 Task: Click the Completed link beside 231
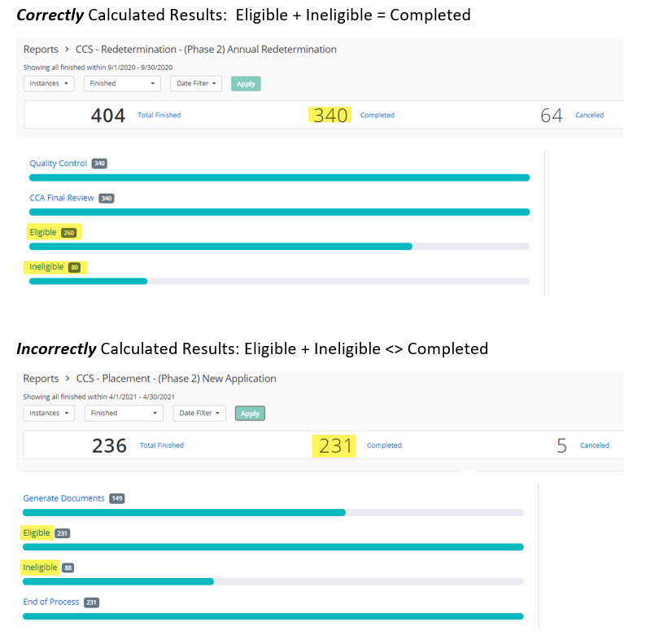(384, 445)
